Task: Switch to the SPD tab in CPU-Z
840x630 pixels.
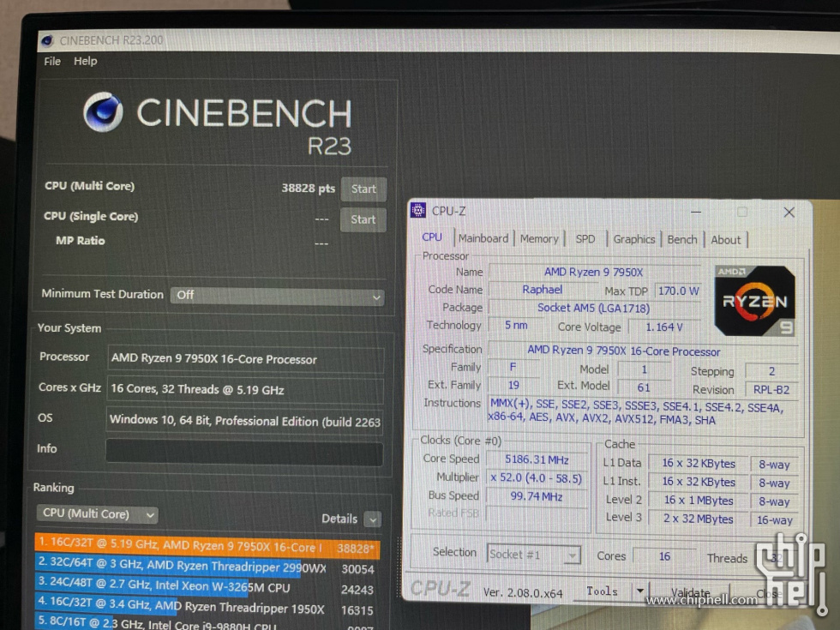Action: coord(585,239)
